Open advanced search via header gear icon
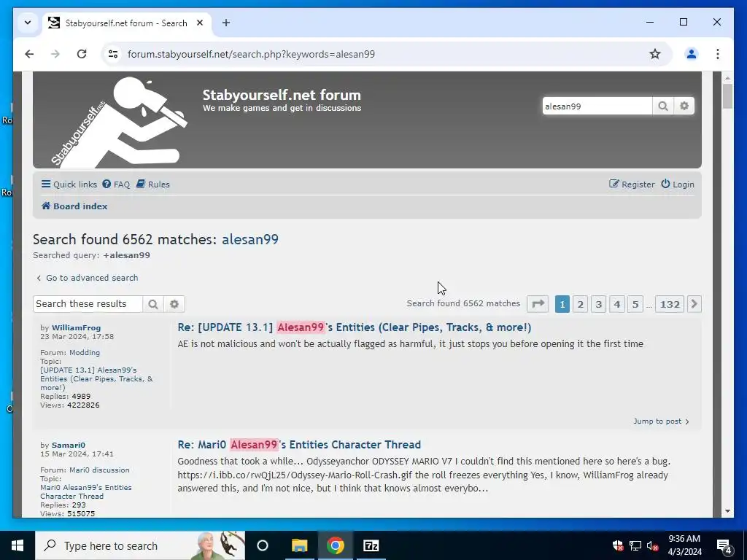Screen dimensions: 747x560 pos(684,106)
